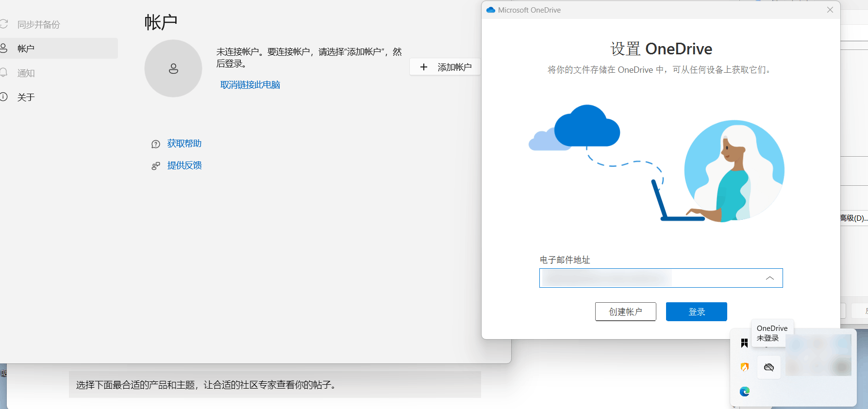
Task: Click the Microsoft Edge tray icon
Action: 745,392
